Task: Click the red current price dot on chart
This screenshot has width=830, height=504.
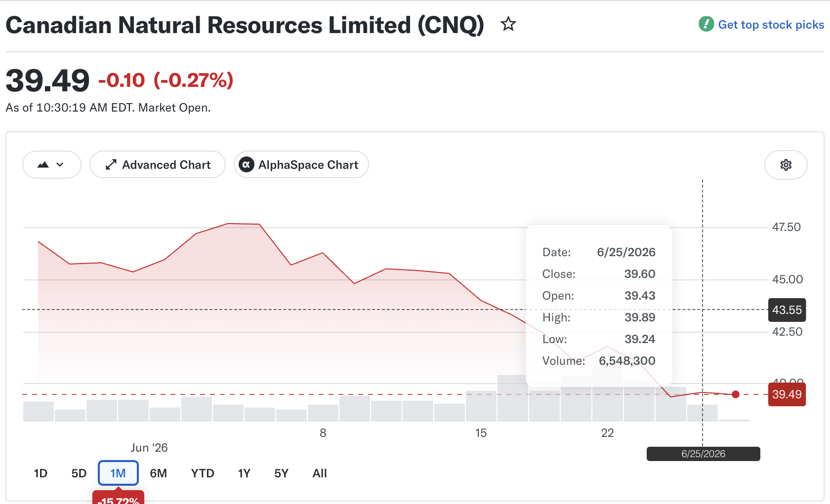Action: 736,394
